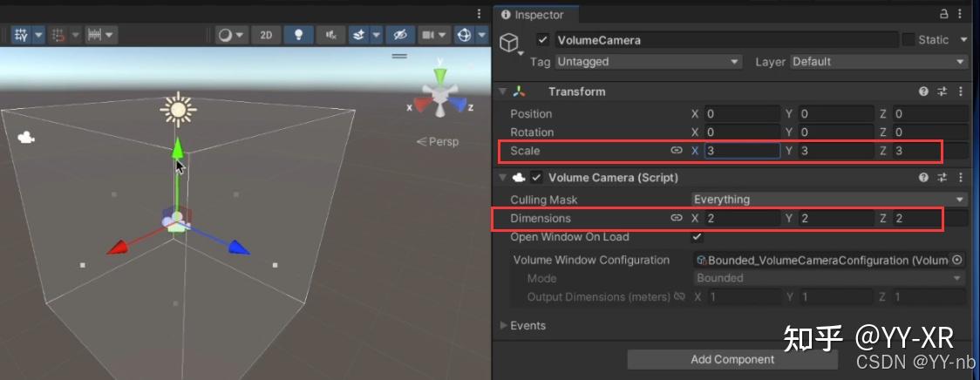Click the Position X field
The width and height of the screenshot is (980, 380).
[743, 114]
